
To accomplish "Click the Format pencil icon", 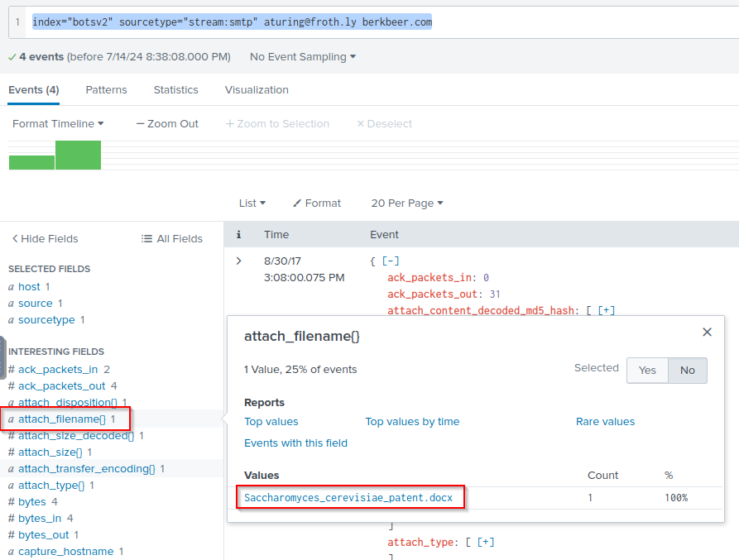I will tap(297, 203).
